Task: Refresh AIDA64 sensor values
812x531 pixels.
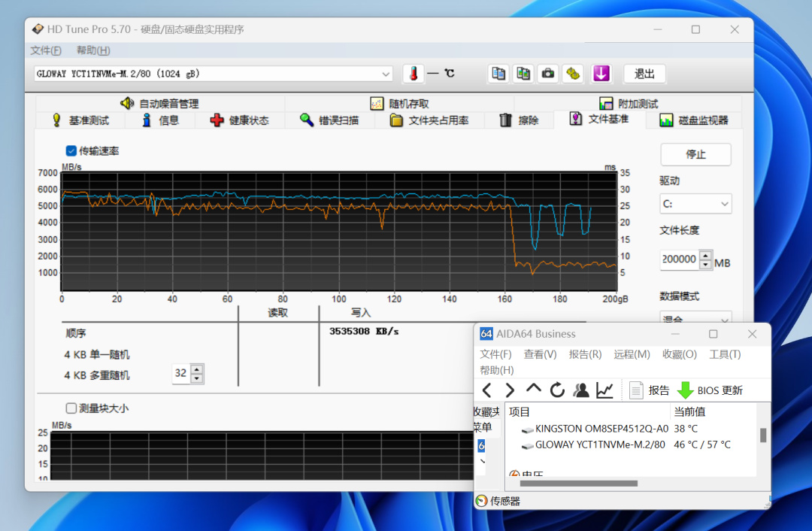Action: [557, 390]
